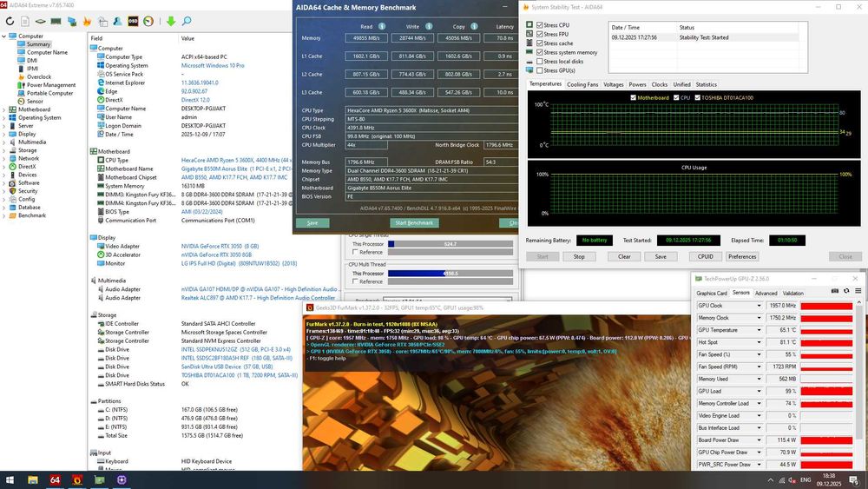Stop the stability test

(x=578, y=256)
